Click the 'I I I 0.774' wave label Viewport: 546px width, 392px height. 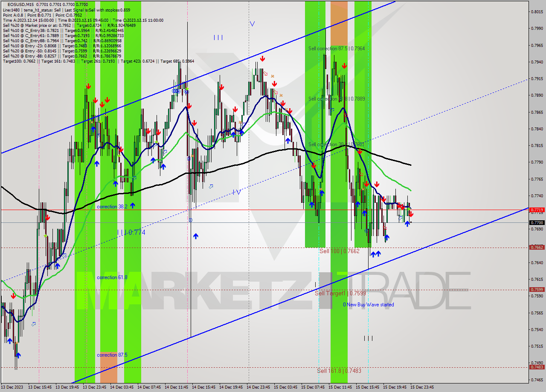[131, 232]
